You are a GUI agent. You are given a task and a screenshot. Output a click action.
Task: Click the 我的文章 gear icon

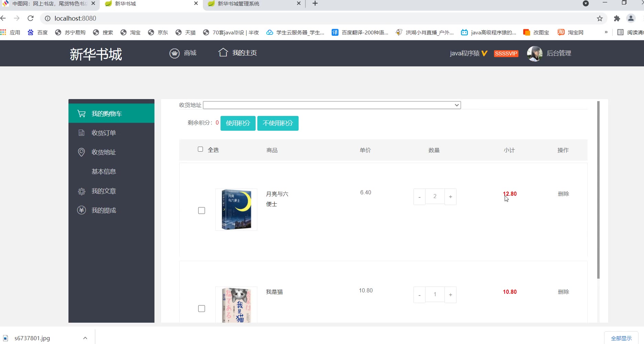pos(82,191)
